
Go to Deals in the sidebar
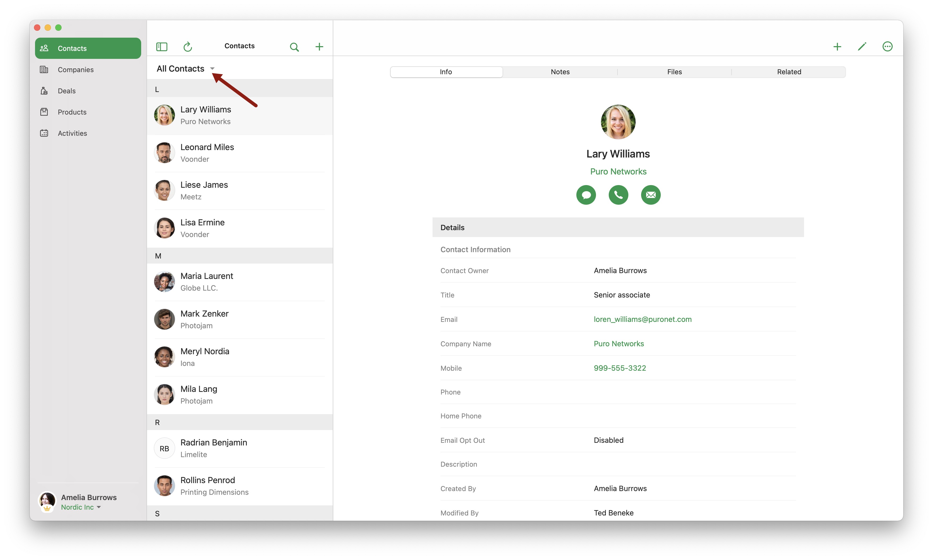(66, 91)
